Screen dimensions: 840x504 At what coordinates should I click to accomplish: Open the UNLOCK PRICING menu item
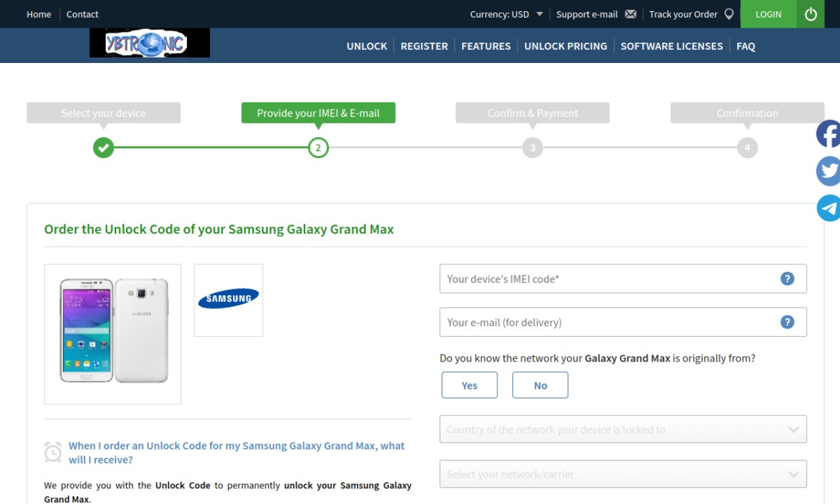566,46
